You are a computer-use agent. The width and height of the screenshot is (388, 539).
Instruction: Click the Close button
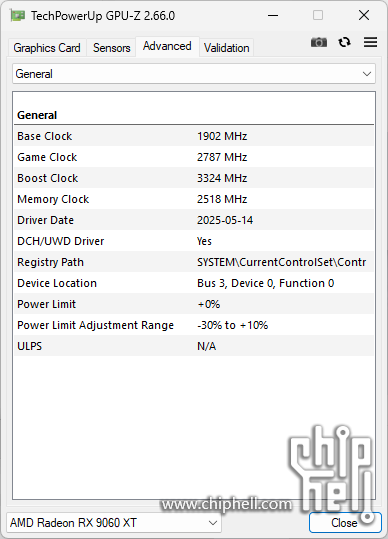(345, 523)
